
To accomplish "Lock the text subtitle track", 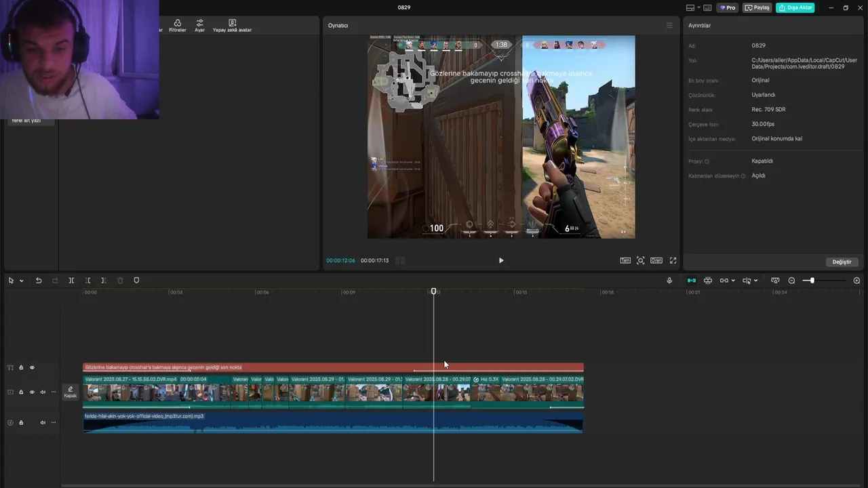I will click(x=21, y=367).
